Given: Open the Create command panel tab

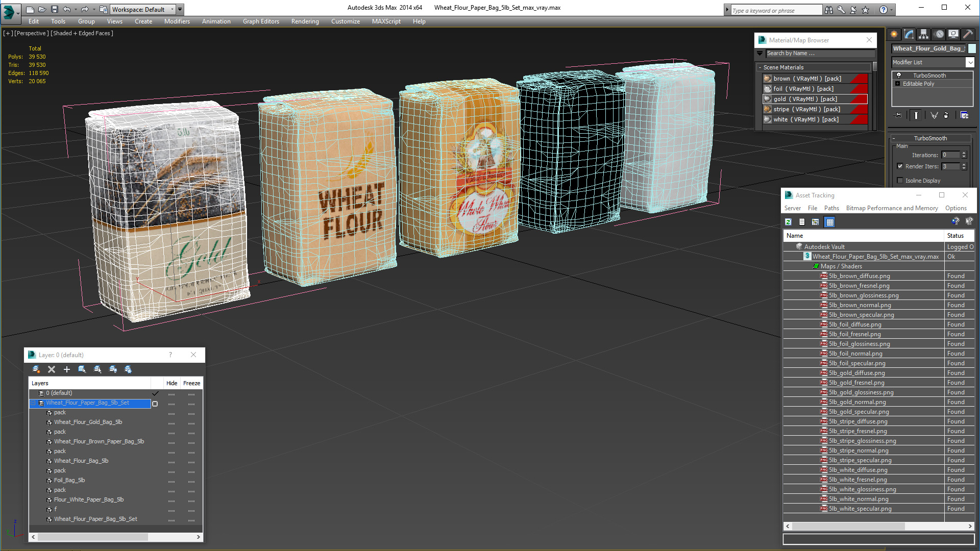Looking at the screenshot, I should [894, 34].
